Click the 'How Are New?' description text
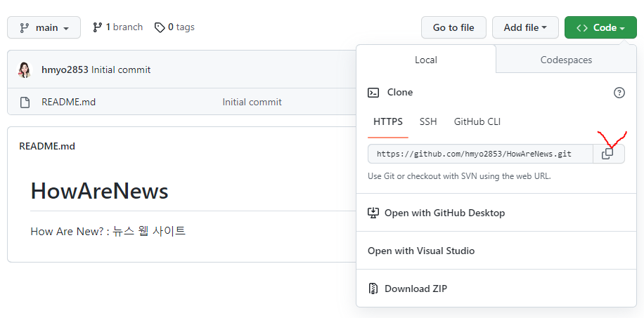The image size is (644, 318). coord(108,231)
